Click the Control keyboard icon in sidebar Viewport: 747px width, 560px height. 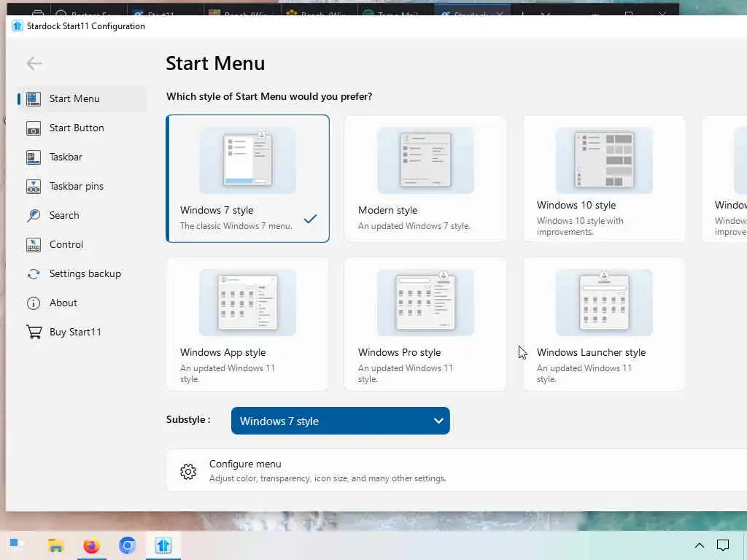pyautogui.click(x=34, y=245)
